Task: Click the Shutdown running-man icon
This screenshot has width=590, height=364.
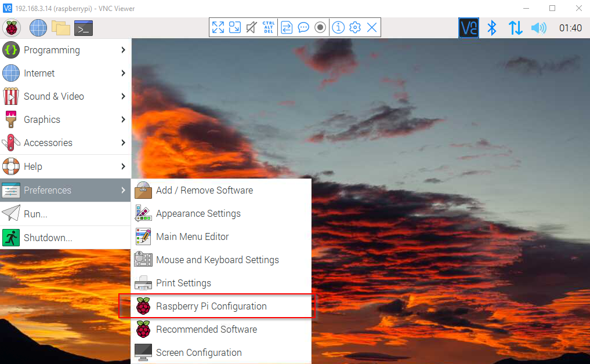Action: point(11,238)
